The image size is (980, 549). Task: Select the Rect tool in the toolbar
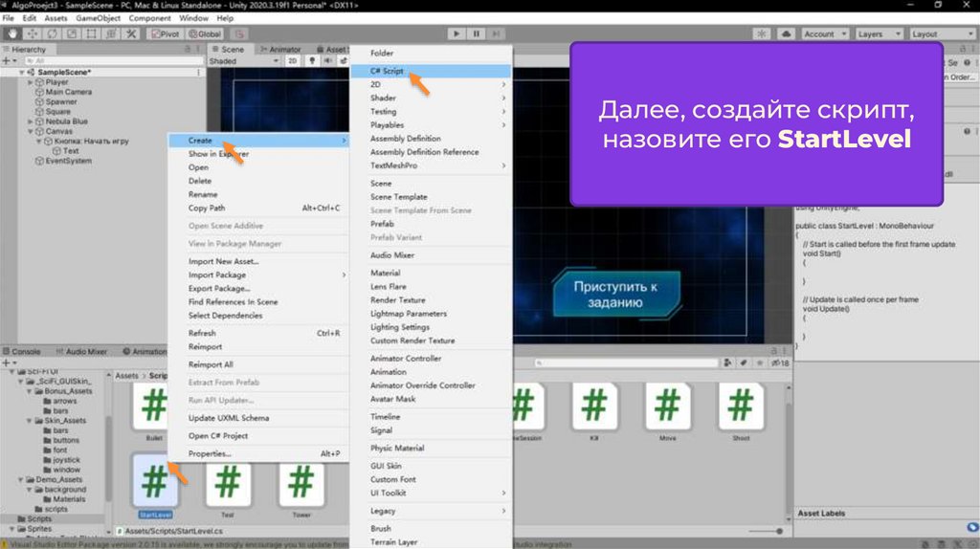pyautogui.click(x=91, y=33)
